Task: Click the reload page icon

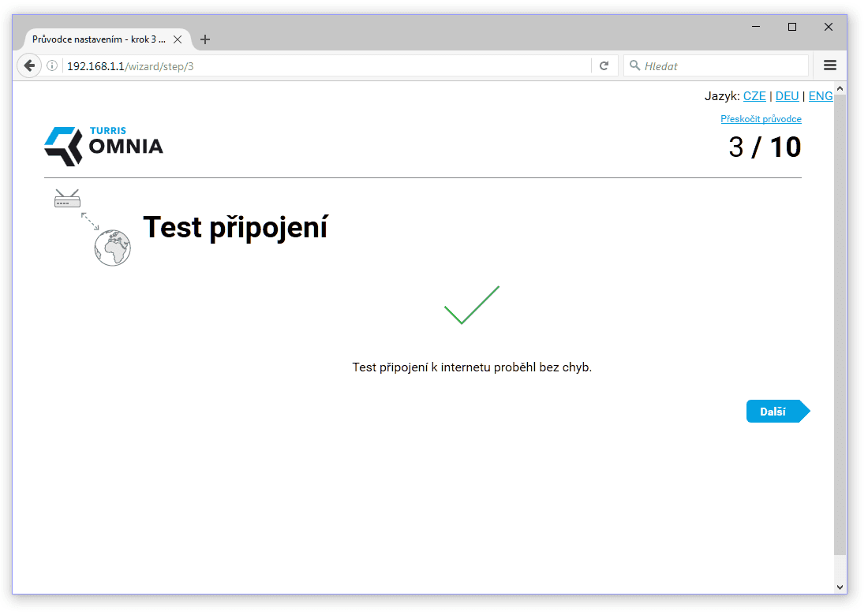Action: [604, 65]
